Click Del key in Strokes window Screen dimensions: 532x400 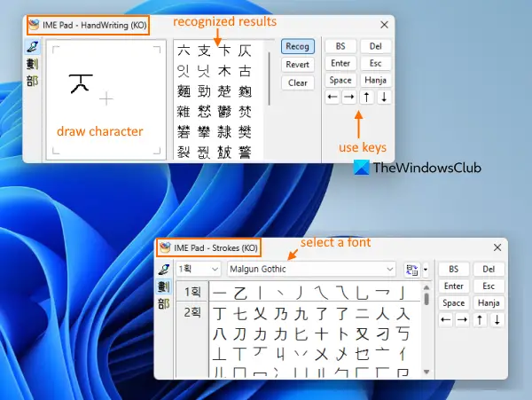point(489,269)
